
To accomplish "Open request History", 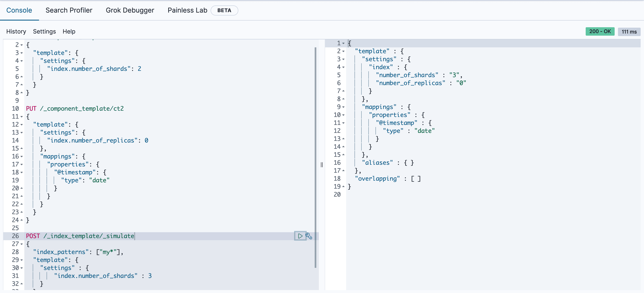I will pyautogui.click(x=16, y=31).
